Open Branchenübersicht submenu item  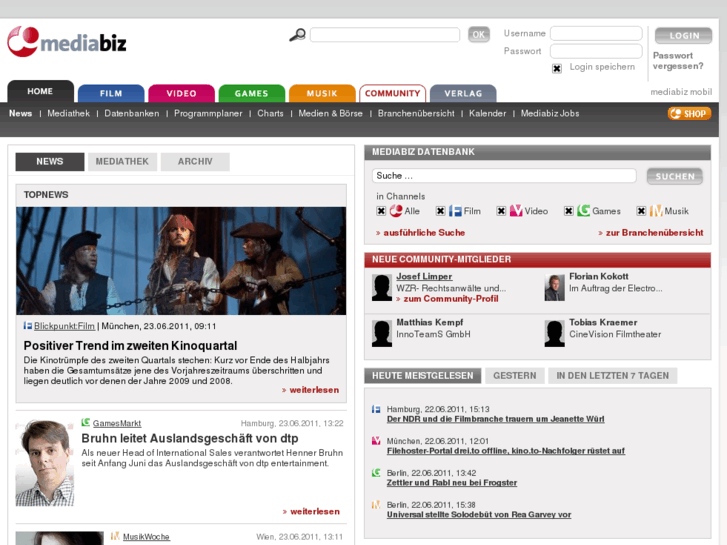[x=416, y=113]
